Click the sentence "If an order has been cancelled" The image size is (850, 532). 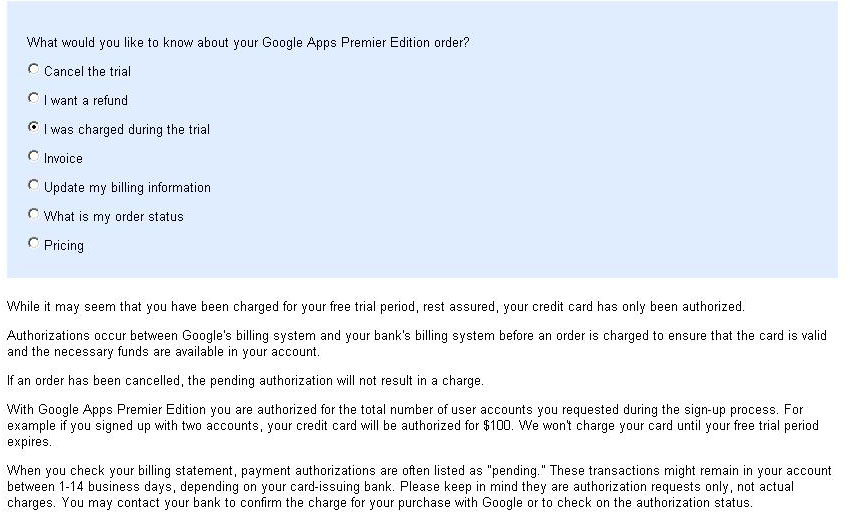point(245,381)
